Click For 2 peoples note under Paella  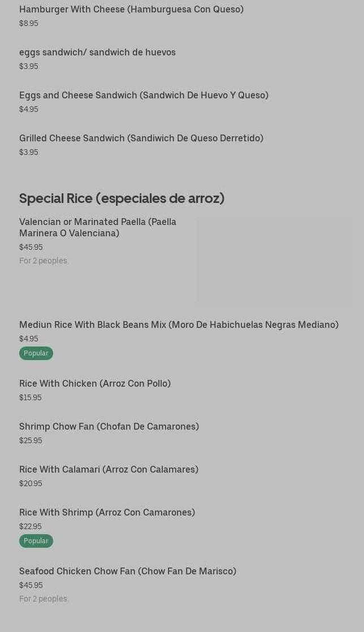pos(44,261)
